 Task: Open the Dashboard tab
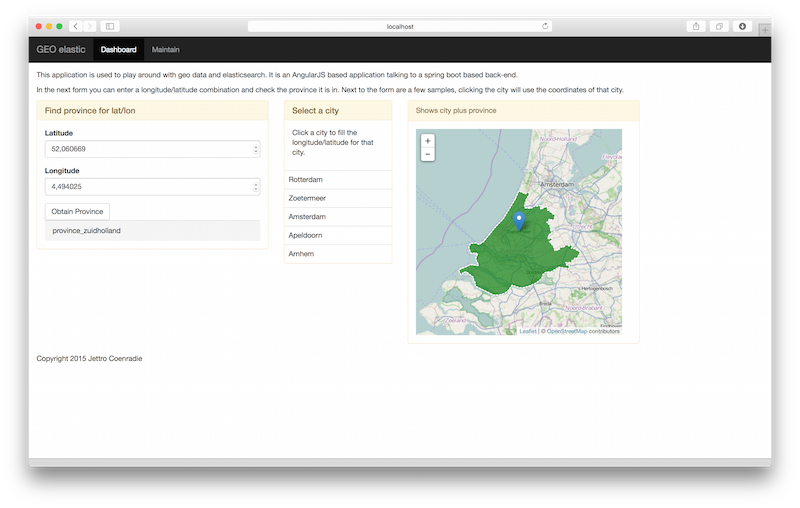[118, 49]
